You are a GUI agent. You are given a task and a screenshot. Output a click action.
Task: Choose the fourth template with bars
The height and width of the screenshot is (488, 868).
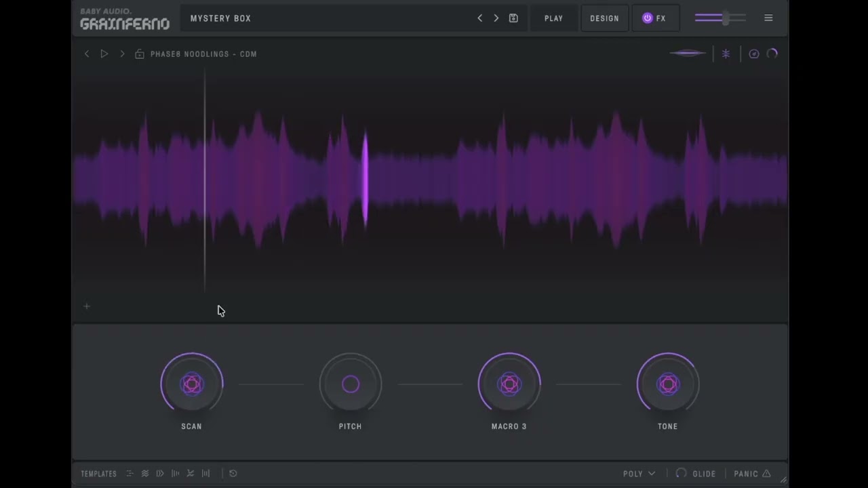175,474
